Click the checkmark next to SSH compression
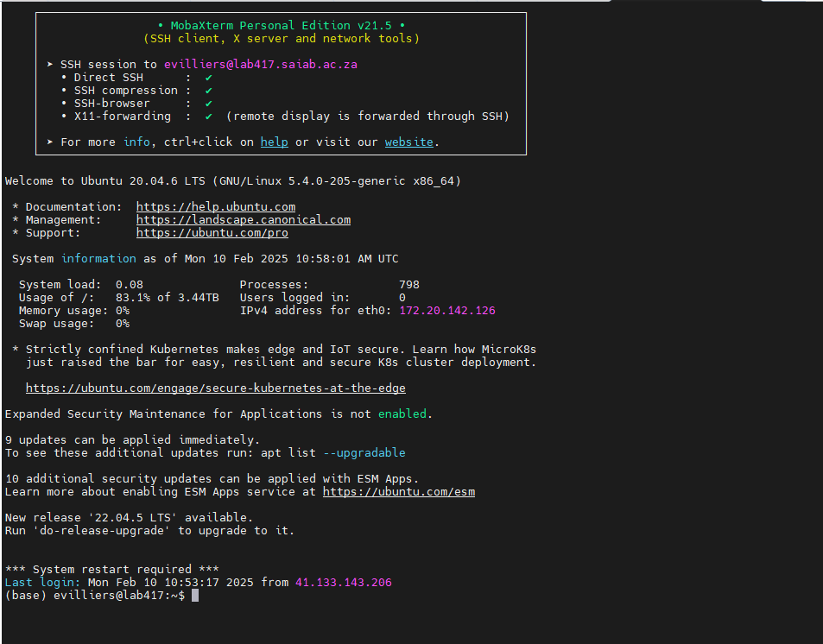This screenshot has height=644, width=823. point(209,91)
